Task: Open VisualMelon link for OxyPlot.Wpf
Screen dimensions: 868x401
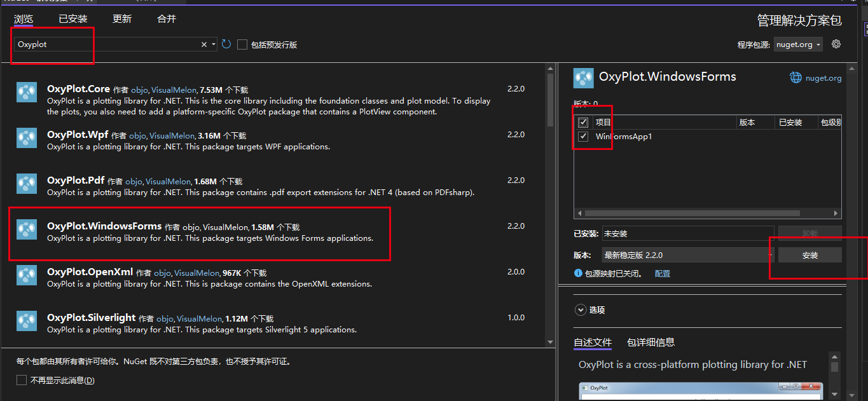Action: click(172, 136)
